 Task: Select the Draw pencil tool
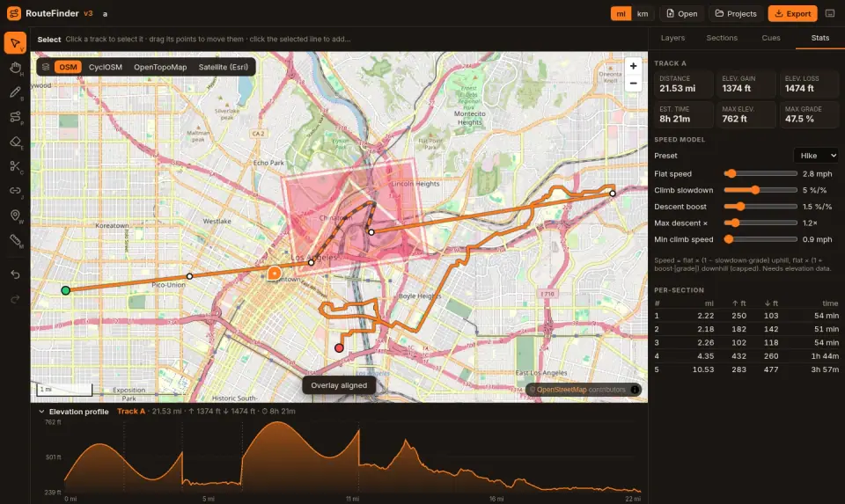pyautogui.click(x=15, y=92)
